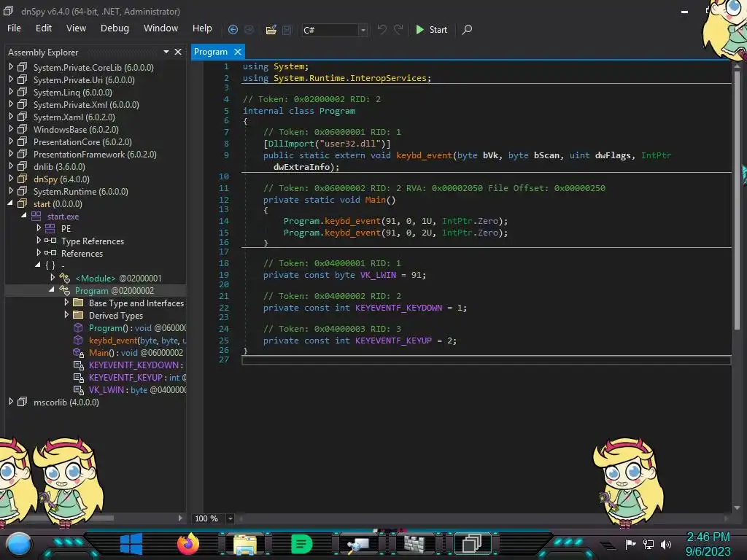
Task: Click the Save All toolbar icon
Action: pos(287,29)
